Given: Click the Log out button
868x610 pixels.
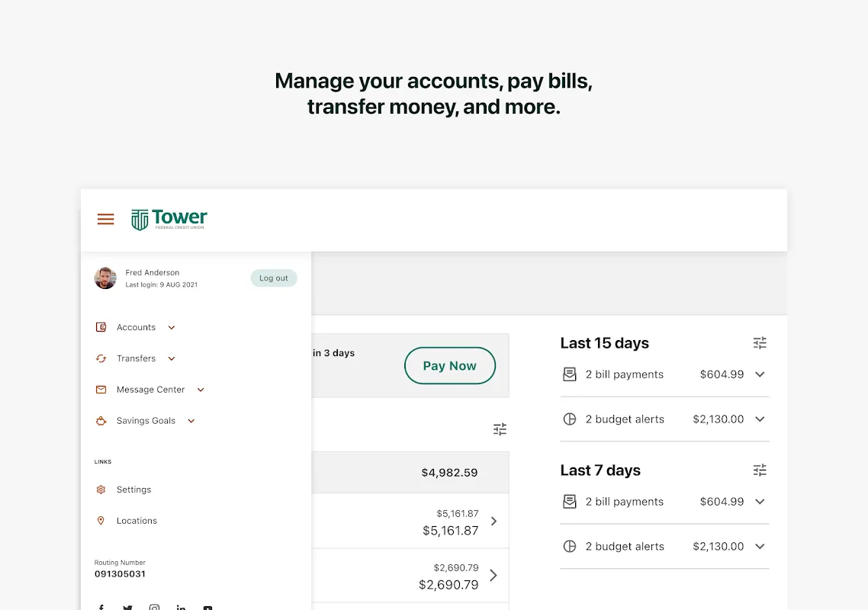Looking at the screenshot, I should coord(273,278).
